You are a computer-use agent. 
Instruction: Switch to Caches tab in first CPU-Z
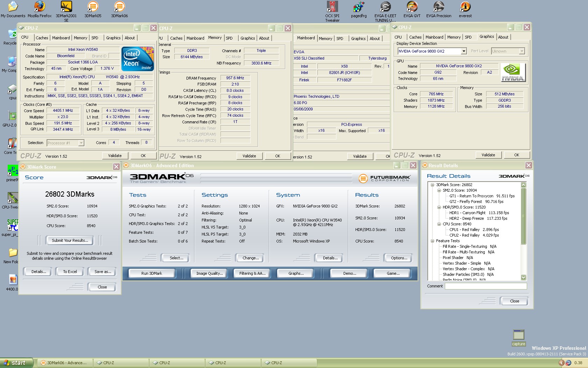(42, 38)
